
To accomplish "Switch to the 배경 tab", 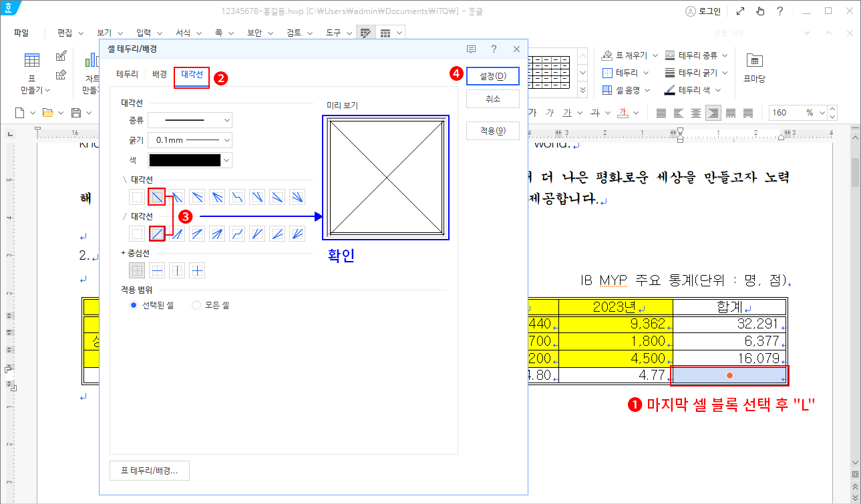I will pyautogui.click(x=158, y=75).
